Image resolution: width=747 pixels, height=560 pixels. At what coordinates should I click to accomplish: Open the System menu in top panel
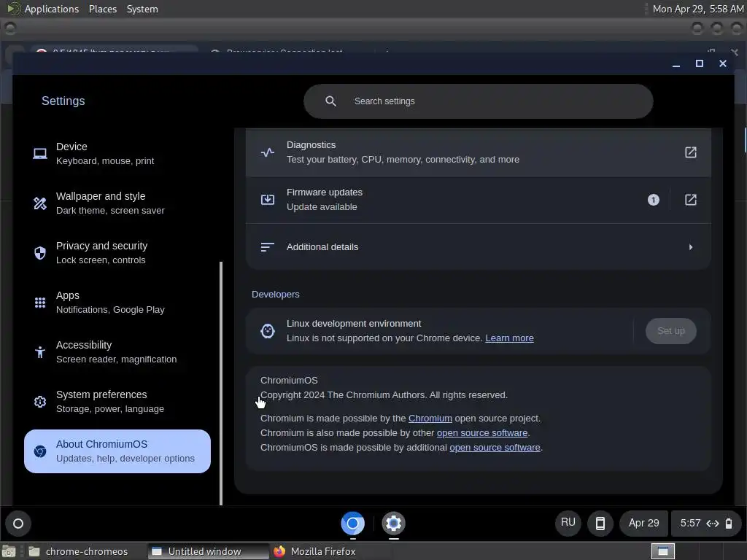click(x=142, y=9)
